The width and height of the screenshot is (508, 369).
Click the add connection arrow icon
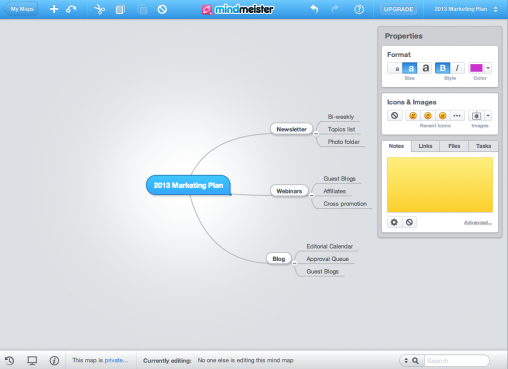(x=71, y=9)
